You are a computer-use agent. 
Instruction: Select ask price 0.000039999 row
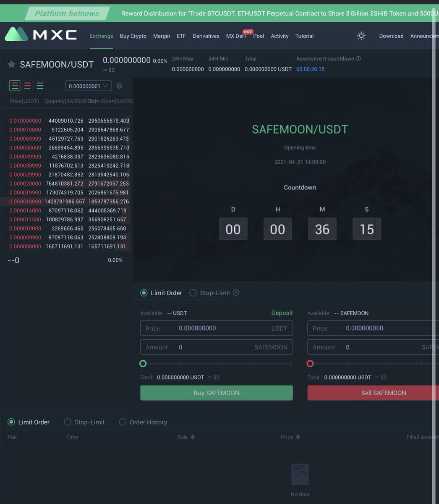point(65,166)
